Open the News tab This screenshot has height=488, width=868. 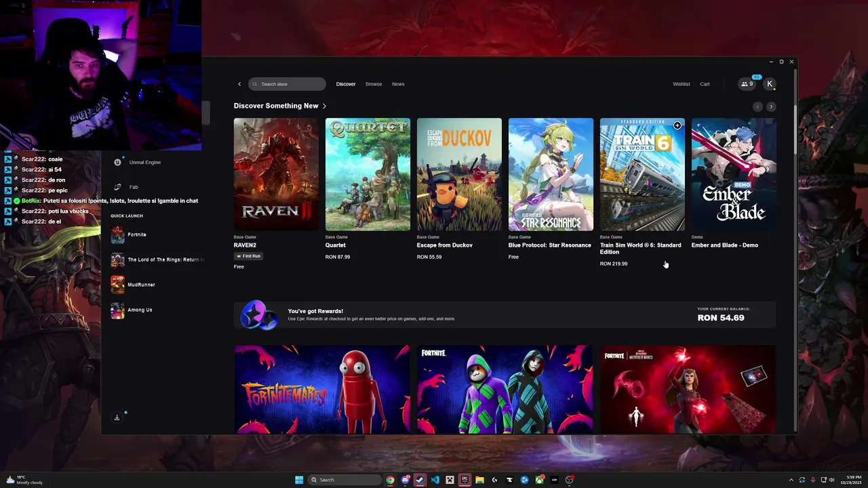[x=398, y=84]
